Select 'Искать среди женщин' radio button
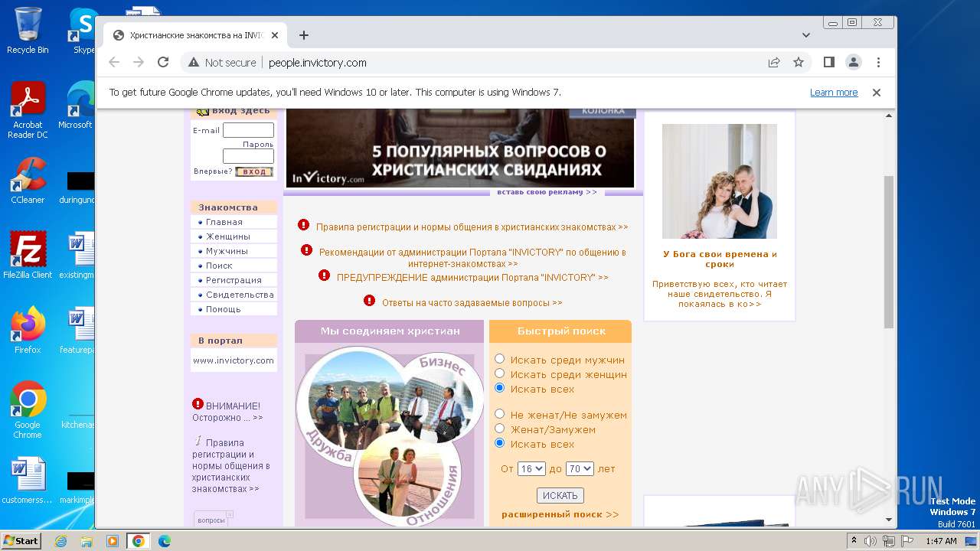Screen dimensions: 980x551 click(x=500, y=373)
